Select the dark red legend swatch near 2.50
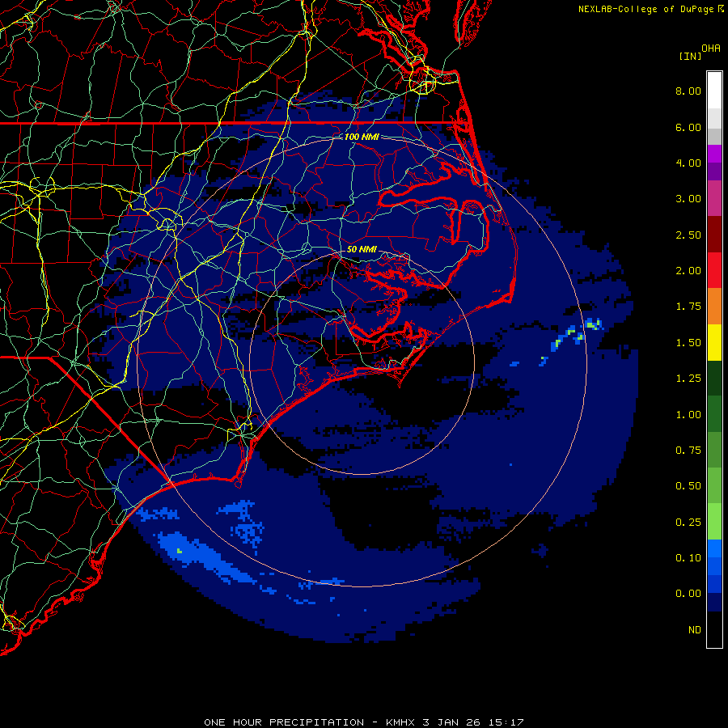 click(x=714, y=235)
